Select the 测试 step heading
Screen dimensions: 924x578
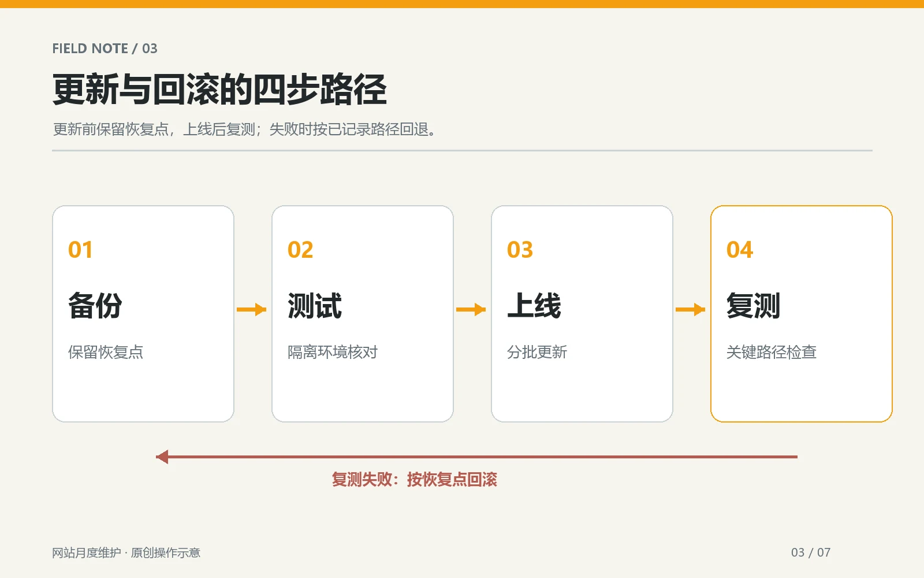pyautogui.click(x=315, y=306)
